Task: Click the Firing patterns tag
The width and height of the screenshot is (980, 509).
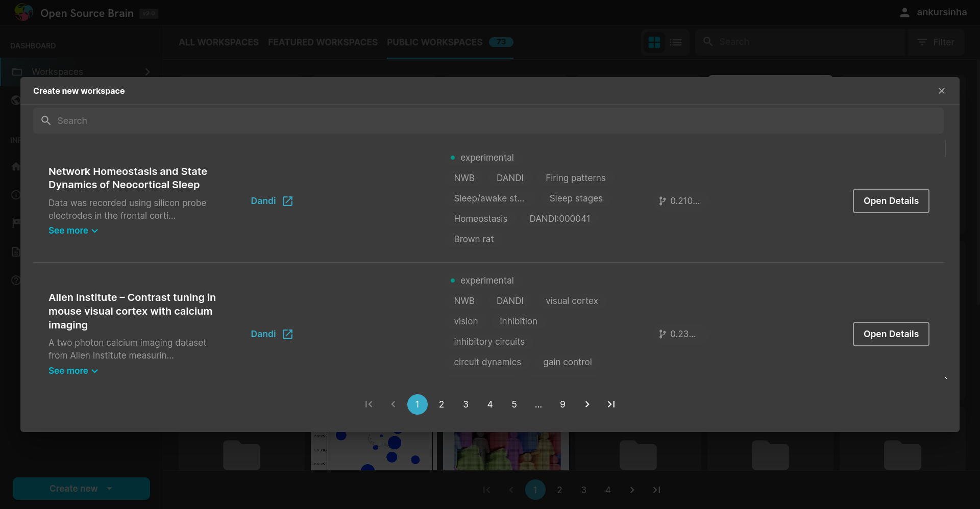Action: [x=576, y=178]
